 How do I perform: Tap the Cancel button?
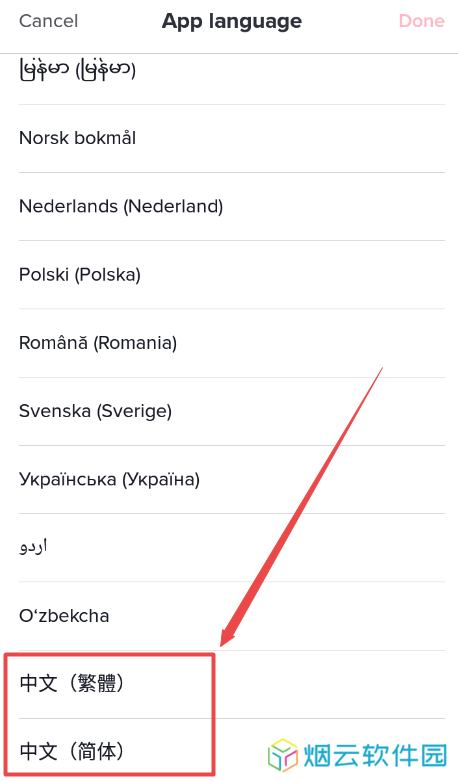48,21
